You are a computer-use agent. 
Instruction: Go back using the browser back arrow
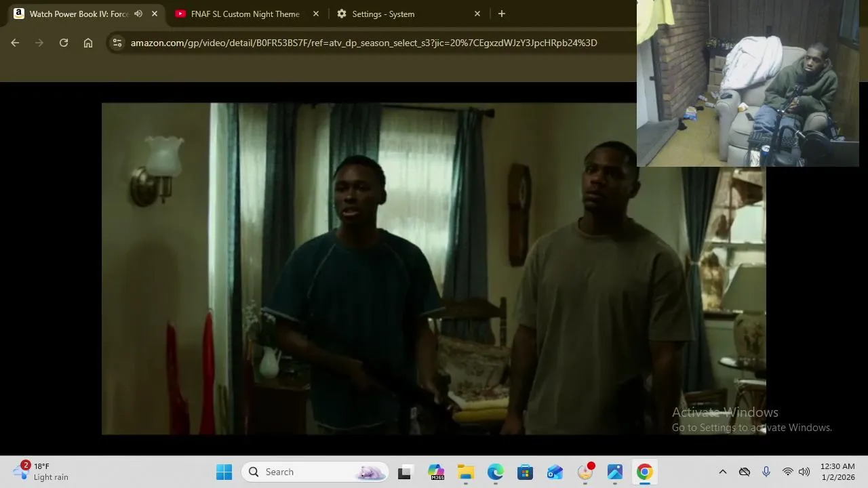click(x=15, y=43)
